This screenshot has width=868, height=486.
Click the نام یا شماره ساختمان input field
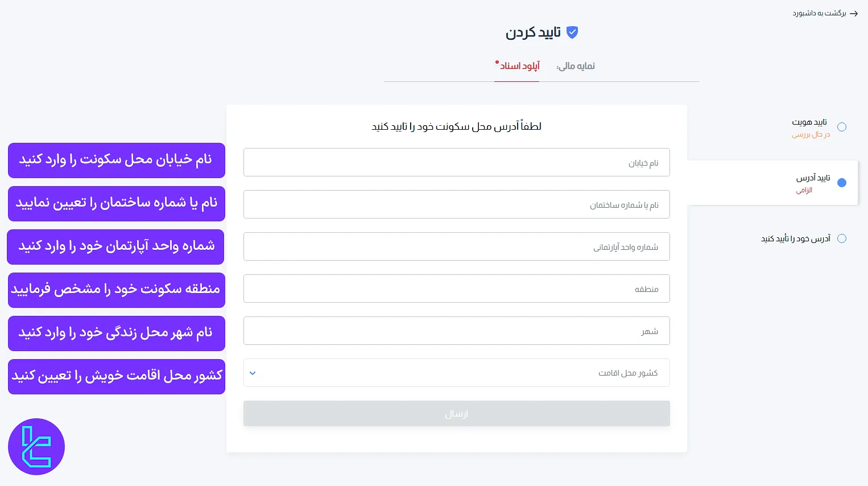point(456,204)
